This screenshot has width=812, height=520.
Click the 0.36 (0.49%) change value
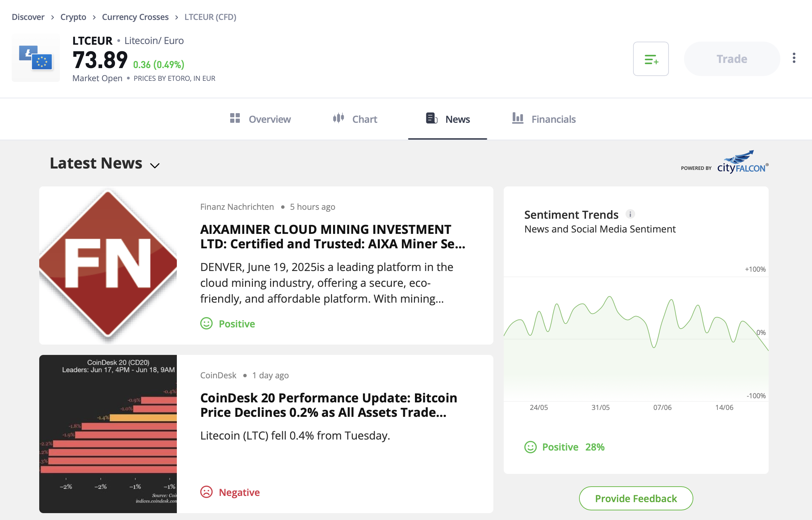click(x=159, y=65)
